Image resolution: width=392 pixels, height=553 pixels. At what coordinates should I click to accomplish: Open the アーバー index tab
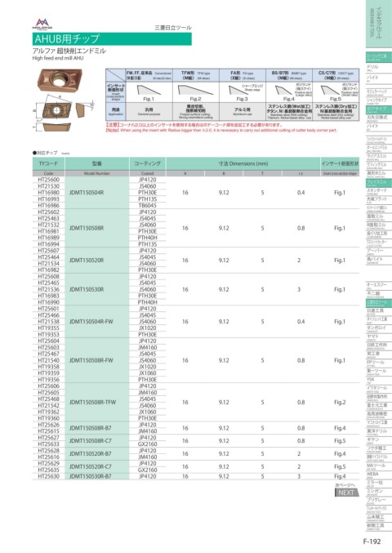(x=378, y=251)
